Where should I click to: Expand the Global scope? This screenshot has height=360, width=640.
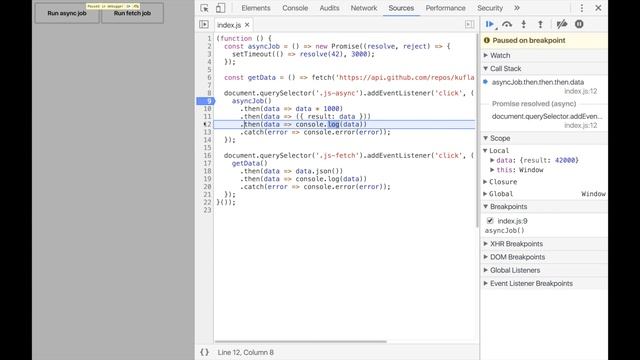pos(486,194)
